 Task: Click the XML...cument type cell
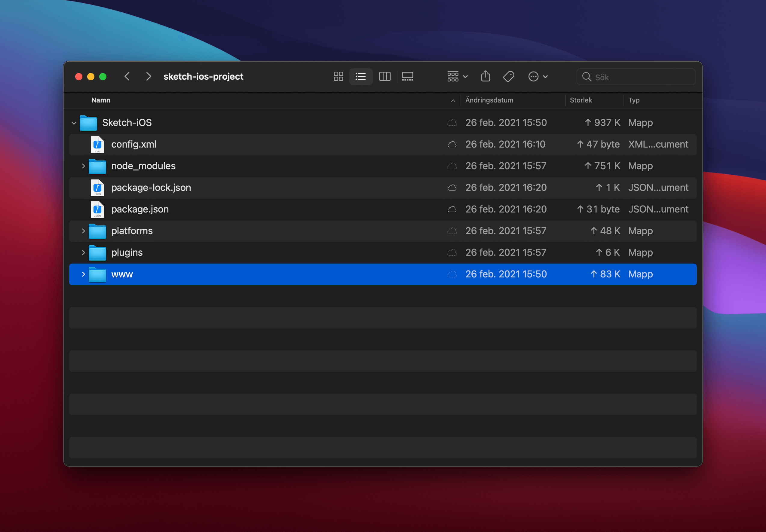658,144
